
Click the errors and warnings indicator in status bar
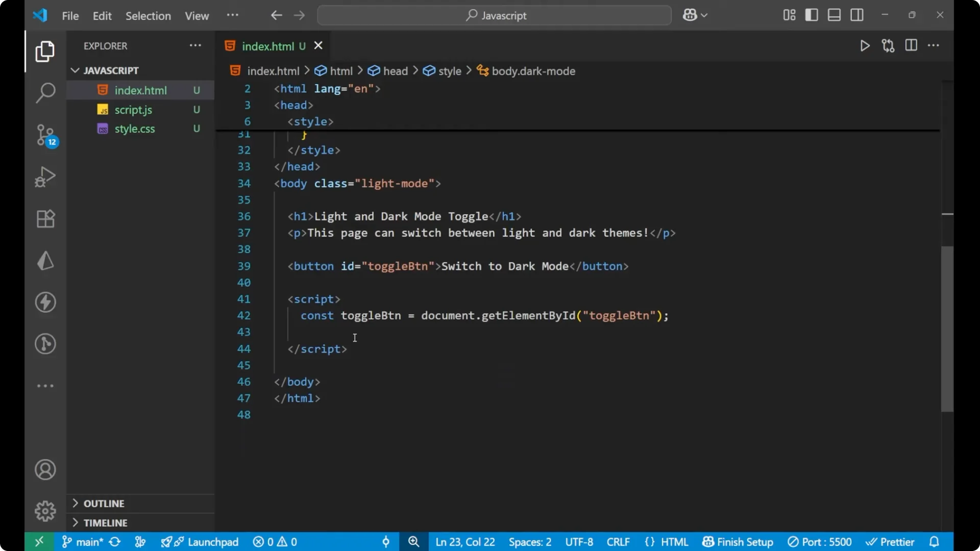275,542
